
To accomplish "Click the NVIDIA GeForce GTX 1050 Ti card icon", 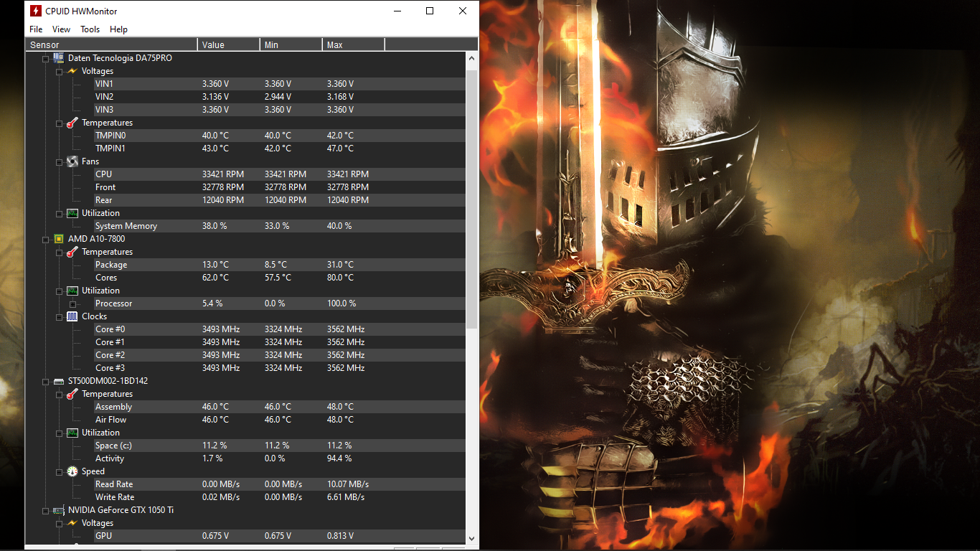I will coord(59,510).
